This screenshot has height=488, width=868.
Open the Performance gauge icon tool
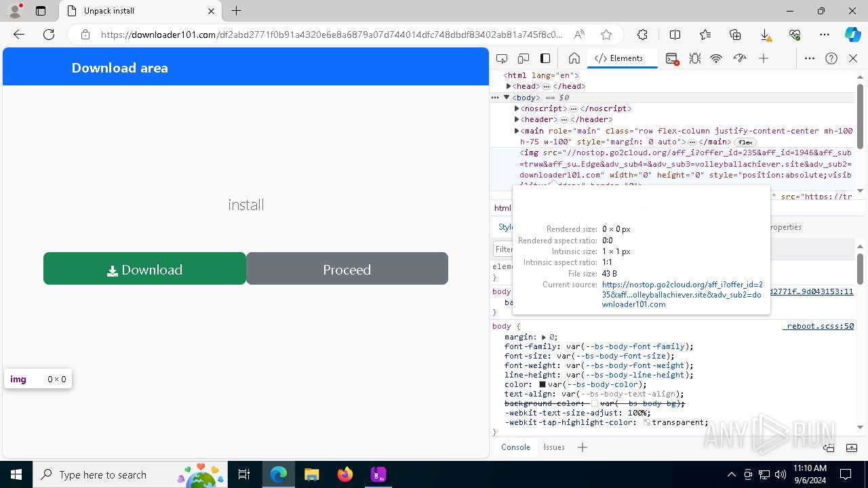coord(740,58)
